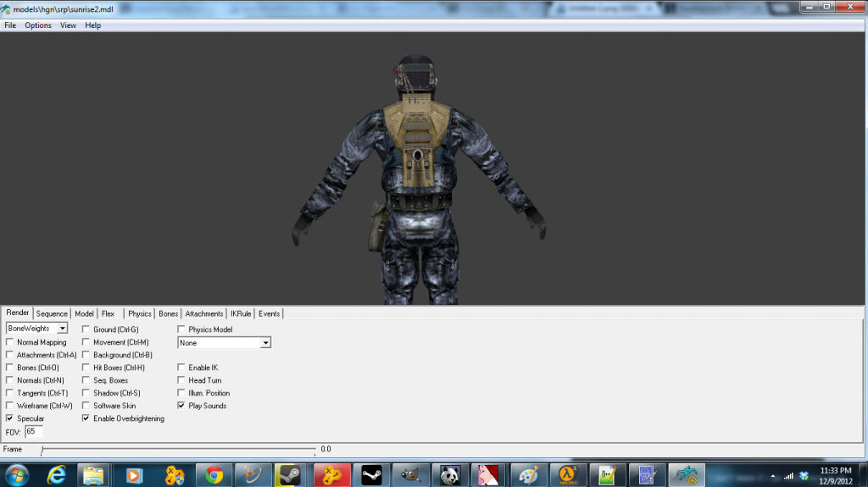Switch to the Model tab
The image size is (868, 487).
tap(84, 313)
